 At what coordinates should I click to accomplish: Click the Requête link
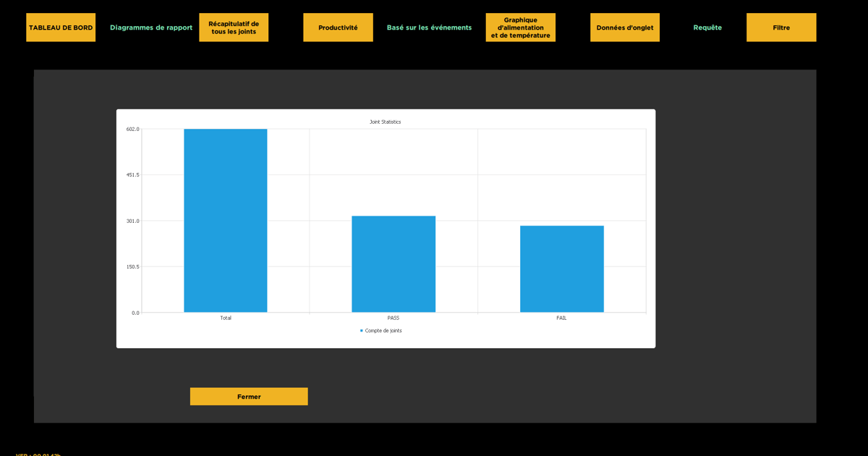click(x=707, y=28)
